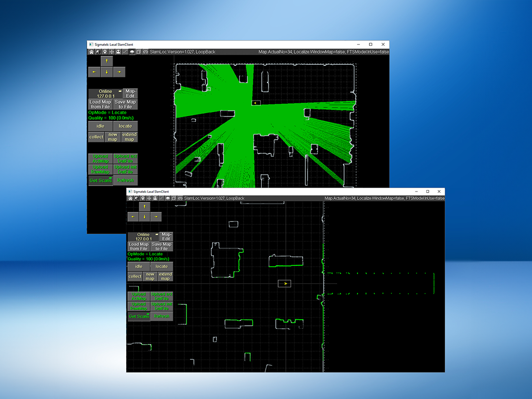Set the idle mode in the back window
The height and width of the screenshot is (399, 532).
[100, 126]
